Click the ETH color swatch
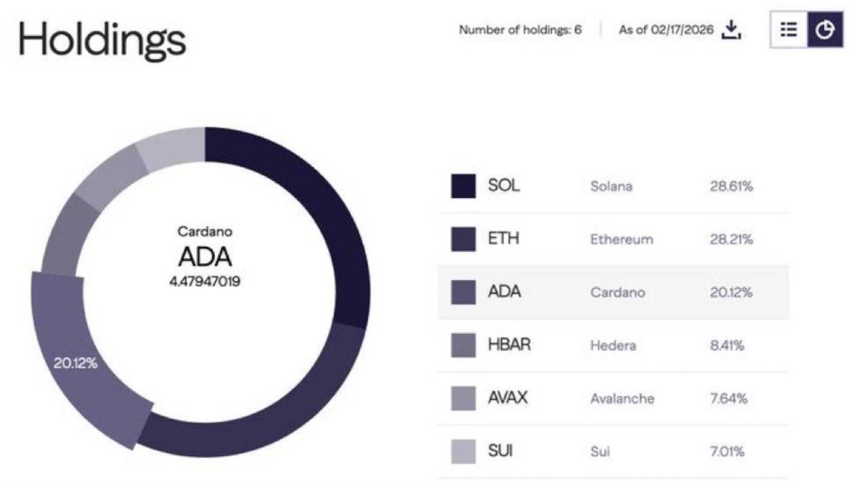The height and width of the screenshot is (488, 868). pos(463,239)
